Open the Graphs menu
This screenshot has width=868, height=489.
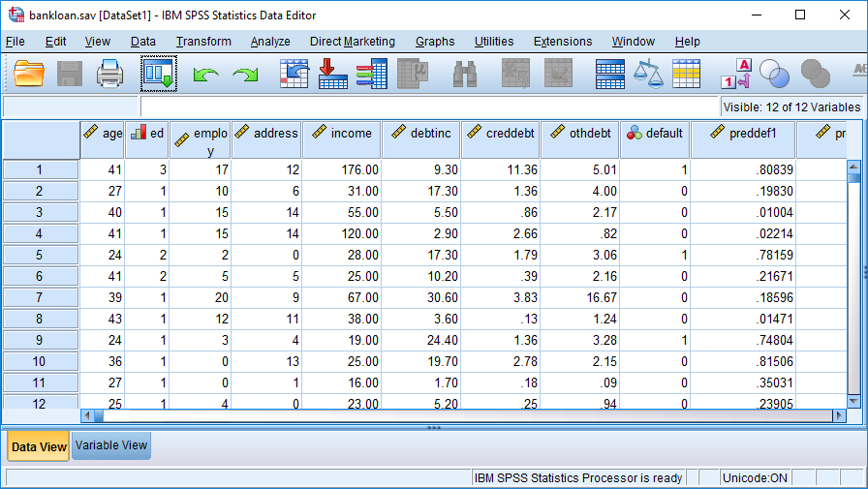pyautogui.click(x=435, y=42)
